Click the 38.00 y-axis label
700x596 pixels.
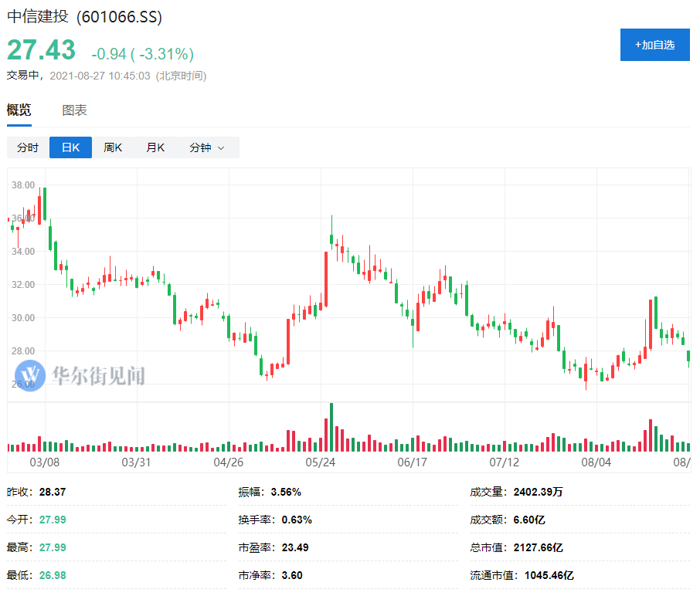click(23, 185)
